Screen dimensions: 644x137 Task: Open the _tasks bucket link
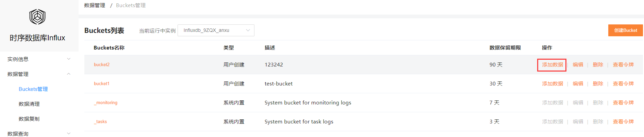pos(101,121)
